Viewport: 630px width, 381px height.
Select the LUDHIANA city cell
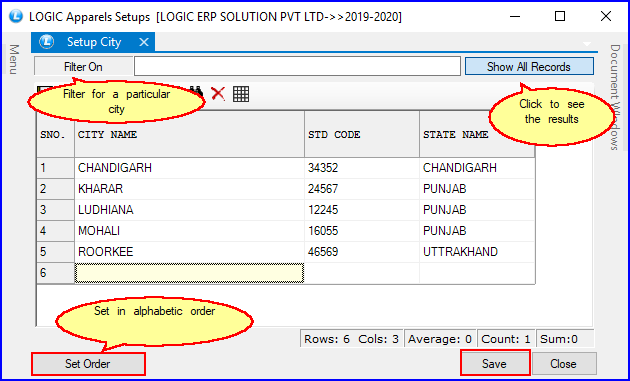pos(189,210)
